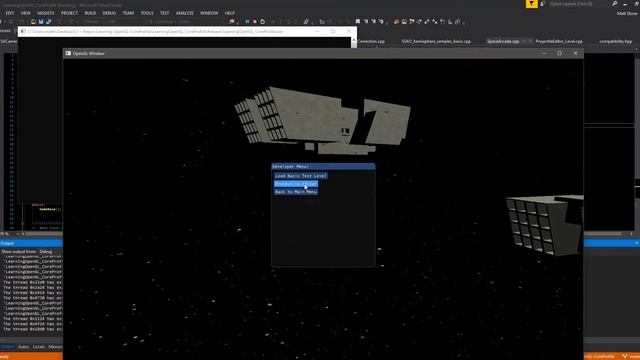Click Back to Main Menu button
The height and width of the screenshot is (360, 640).
click(296, 192)
